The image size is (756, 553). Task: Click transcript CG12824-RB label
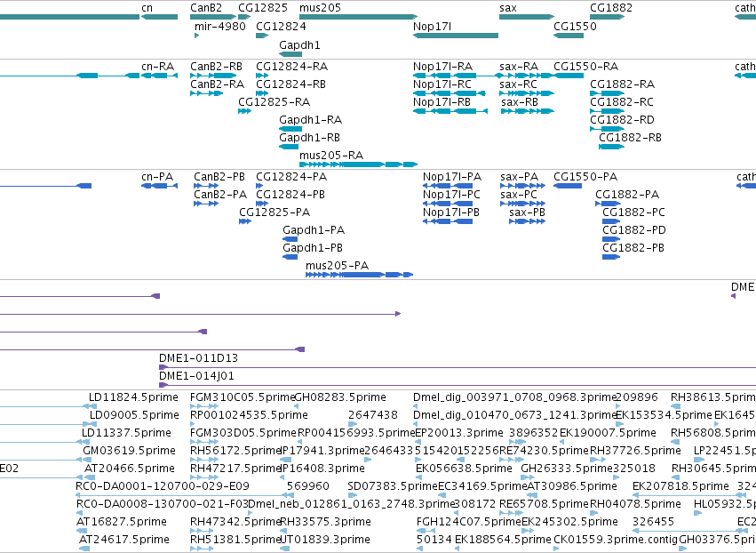(290, 84)
